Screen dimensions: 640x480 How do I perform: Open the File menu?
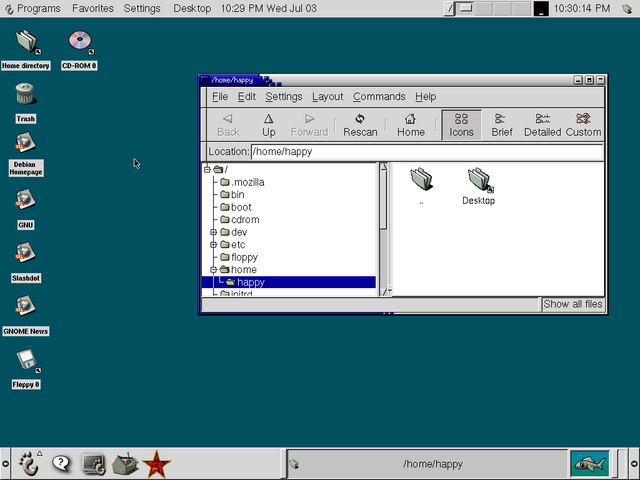pyautogui.click(x=220, y=97)
